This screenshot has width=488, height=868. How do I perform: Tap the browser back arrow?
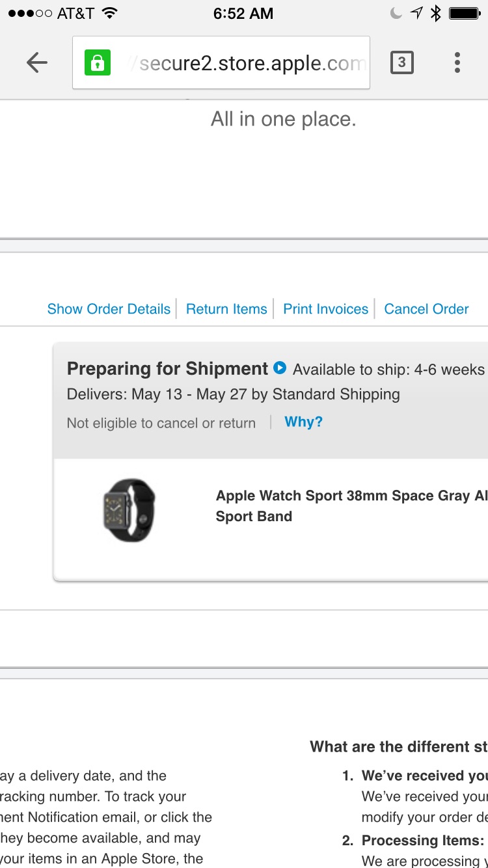point(37,62)
